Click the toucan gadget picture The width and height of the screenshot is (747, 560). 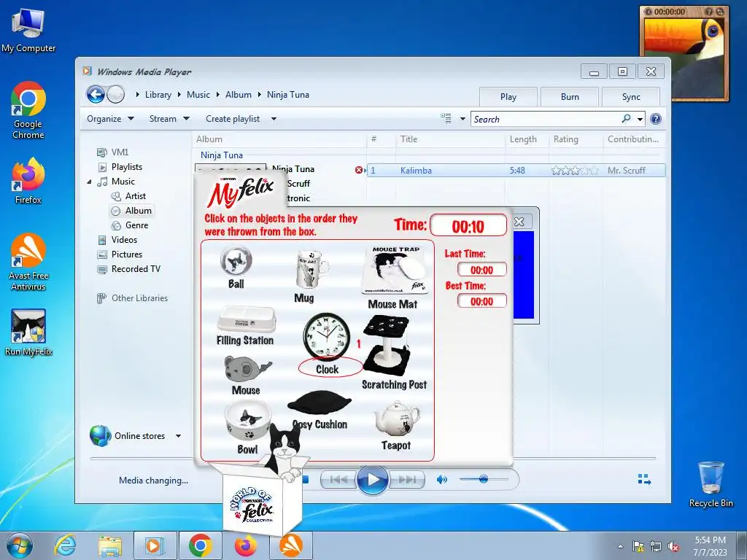(x=684, y=58)
